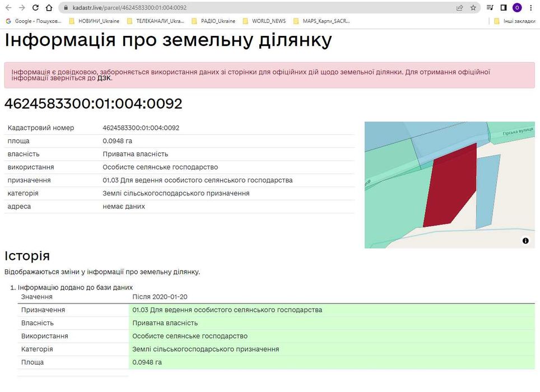Open the ТЕЛЕКАНАЛИ_Ukra... bookmark folder

click(x=156, y=21)
